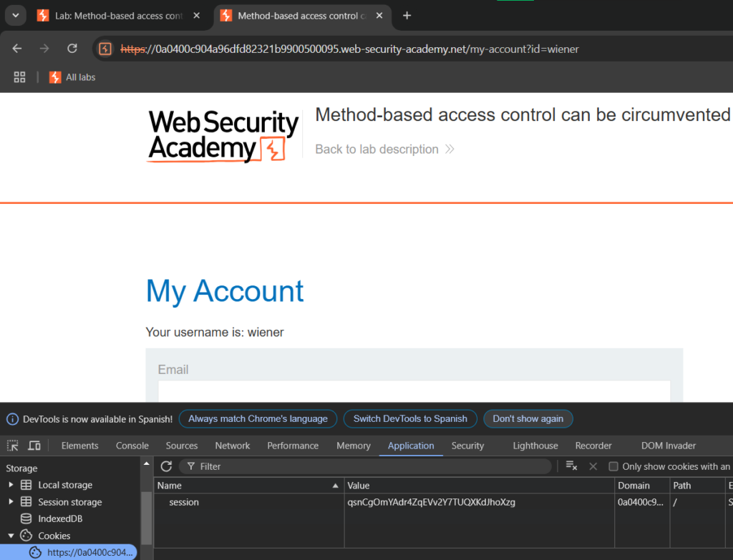Click the Email field label
This screenshot has height=560, width=733.
point(173,370)
